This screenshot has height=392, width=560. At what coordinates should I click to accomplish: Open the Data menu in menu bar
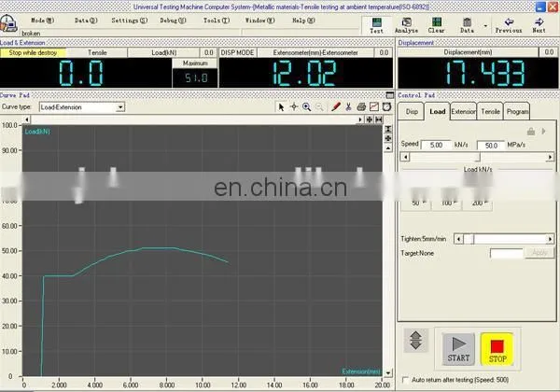point(86,21)
